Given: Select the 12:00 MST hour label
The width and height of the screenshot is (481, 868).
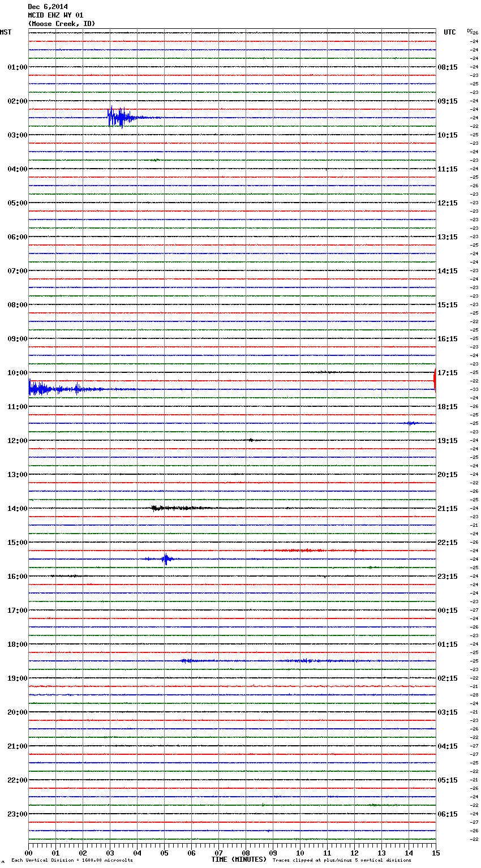Looking at the screenshot, I should pos(18,441).
